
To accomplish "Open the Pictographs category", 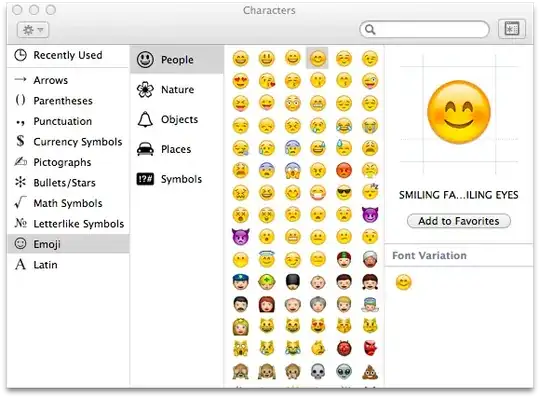I will pos(68,162).
